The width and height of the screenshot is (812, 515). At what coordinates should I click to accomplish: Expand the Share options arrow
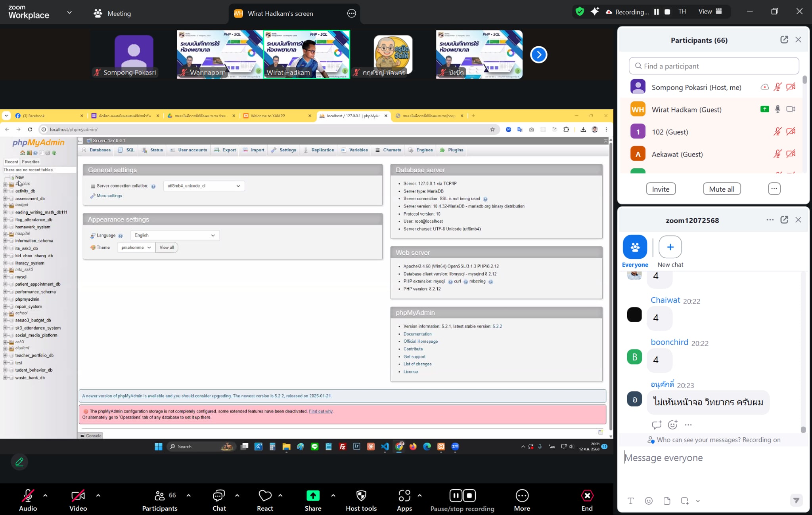click(333, 495)
